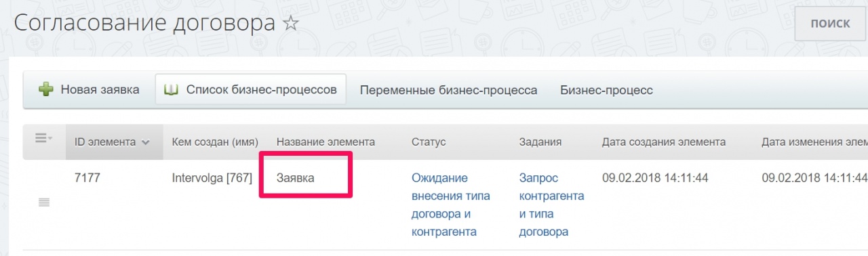The height and width of the screenshot is (256, 868).
Task: Click the Статус column header
Action: (429, 142)
